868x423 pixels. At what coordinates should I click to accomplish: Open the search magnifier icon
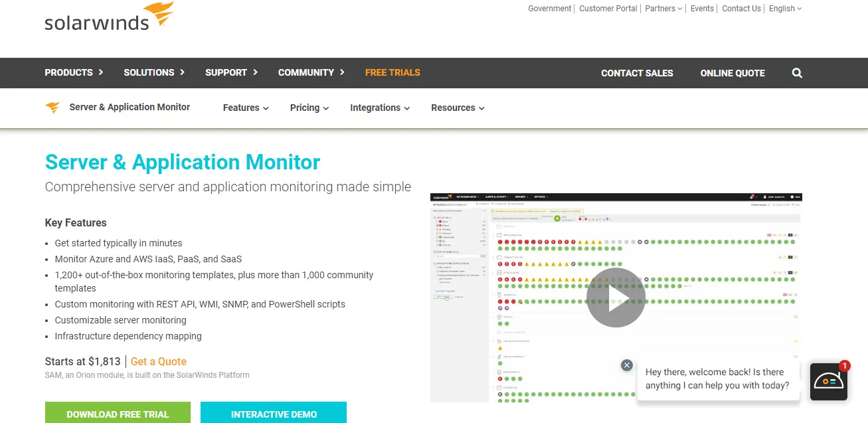click(x=797, y=73)
